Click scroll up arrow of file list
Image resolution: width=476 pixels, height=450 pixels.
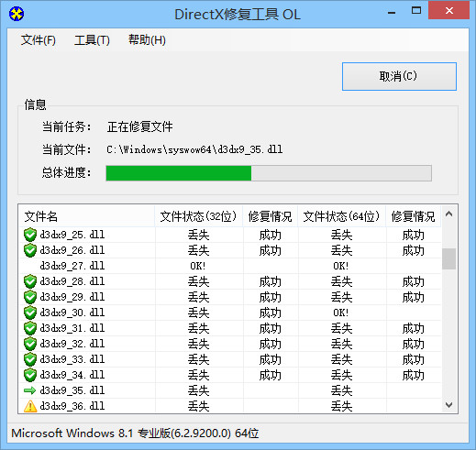[x=448, y=214]
